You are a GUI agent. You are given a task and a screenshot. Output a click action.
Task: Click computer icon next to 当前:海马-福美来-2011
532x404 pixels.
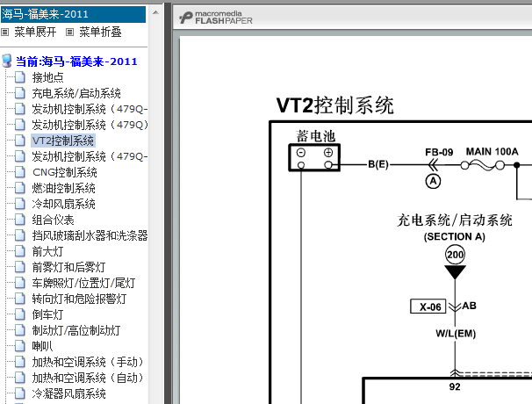pyautogui.click(x=7, y=61)
